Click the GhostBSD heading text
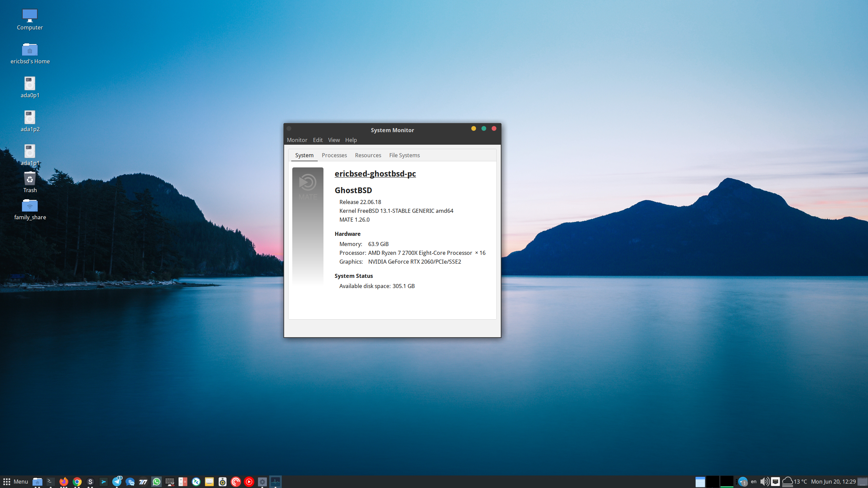Viewport: 868px width, 488px height. pyautogui.click(x=353, y=190)
